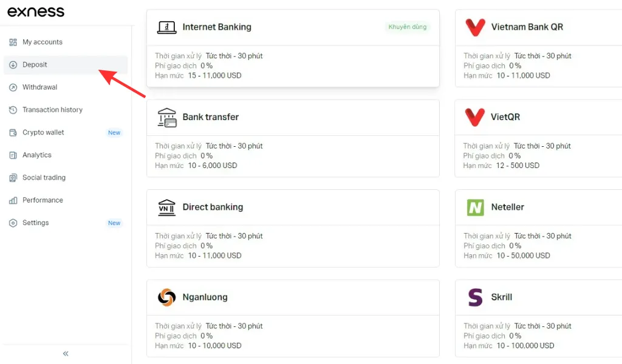Click the Social trading icon

pyautogui.click(x=13, y=178)
